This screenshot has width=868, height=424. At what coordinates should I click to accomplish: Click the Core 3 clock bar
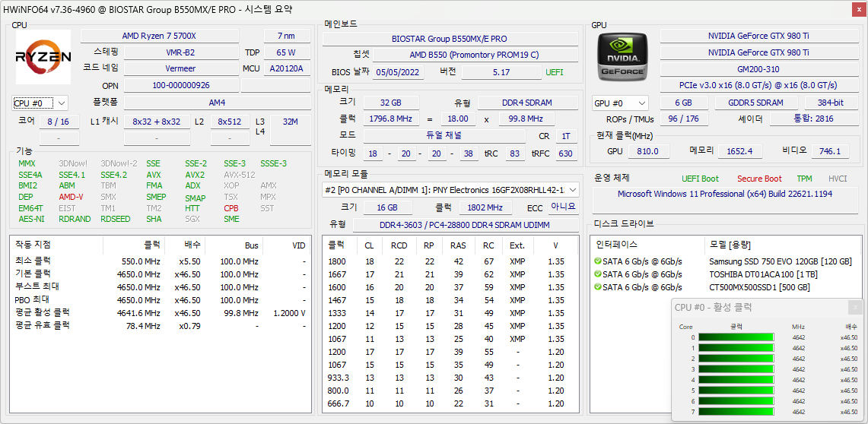pyautogui.click(x=736, y=369)
